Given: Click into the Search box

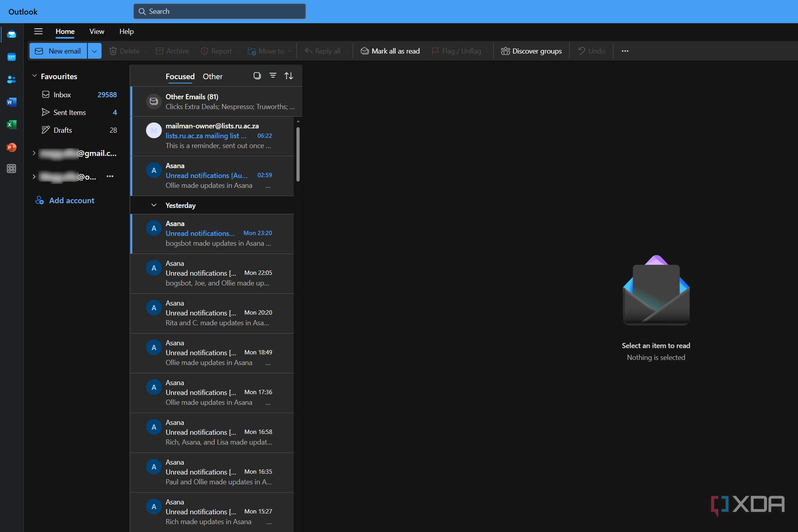Looking at the screenshot, I should pyautogui.click(x=220, y=11).
